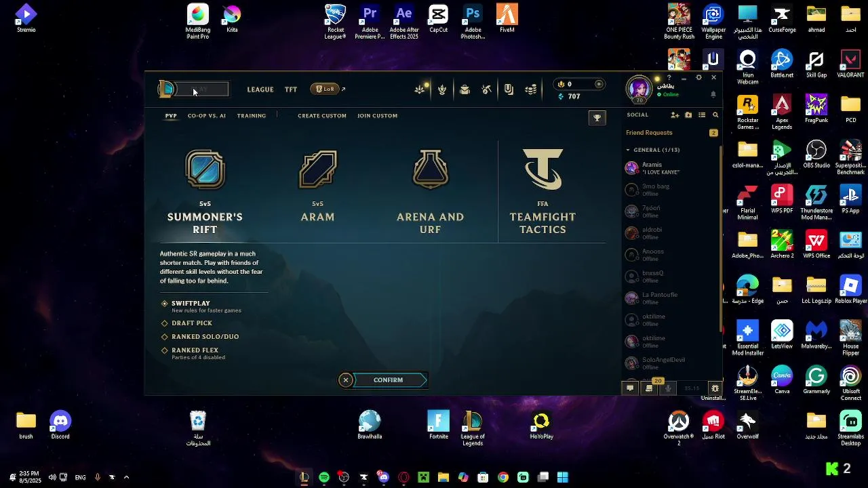Switch to the Co-op vs. AI tab
The width and height of the screenshot is (868, 488).
click(x=207, y=116)
